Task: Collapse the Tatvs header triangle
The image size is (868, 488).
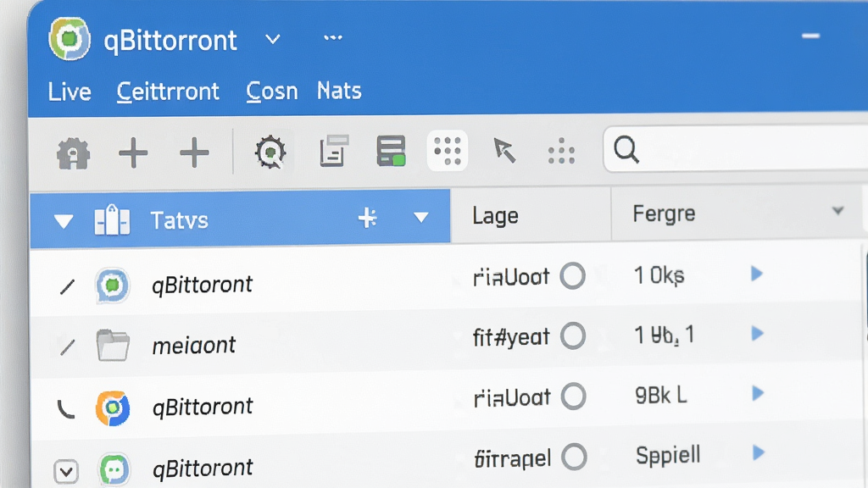Action: (x=64, y=221)
